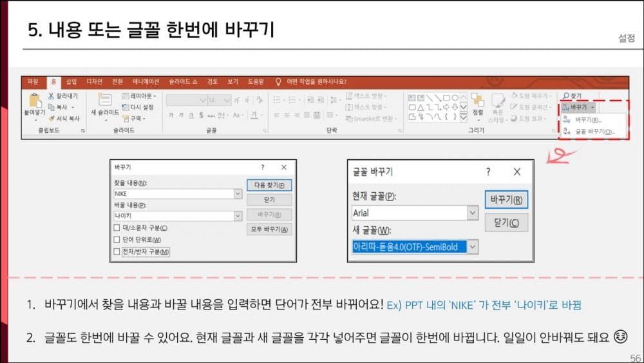Expand the 현재 글꼴 Arial dropdown
Viewport: 644px width, 363px height.
(x=473, y=213)
